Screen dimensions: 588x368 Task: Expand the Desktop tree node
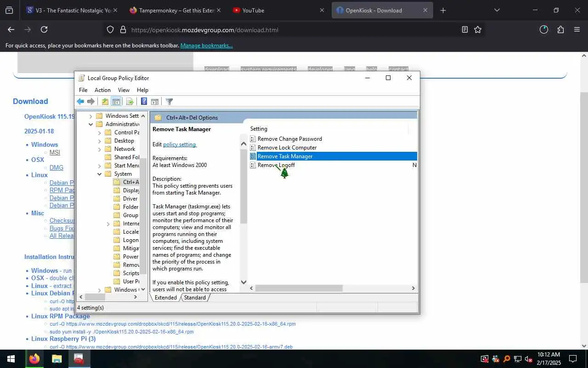100,141
